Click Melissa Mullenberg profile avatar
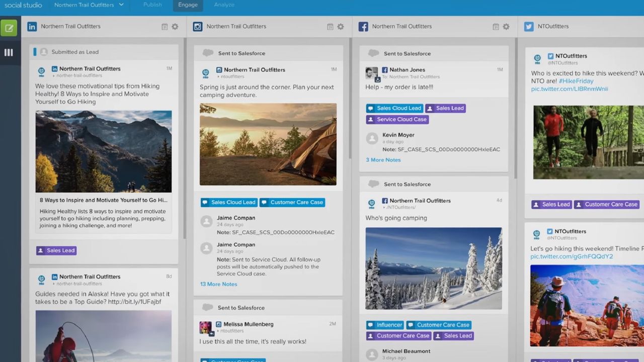Screen dimensions: 644x362 (206, 328)
